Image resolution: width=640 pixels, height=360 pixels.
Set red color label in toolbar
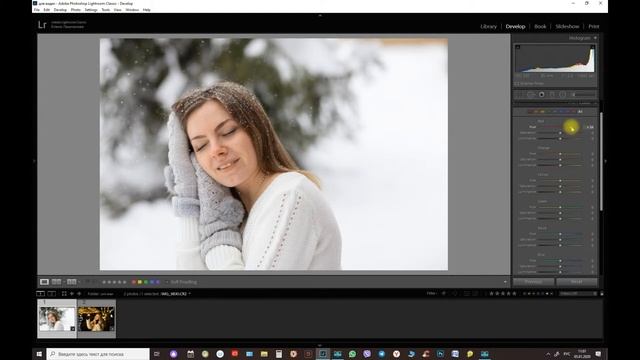pos(133,282)
